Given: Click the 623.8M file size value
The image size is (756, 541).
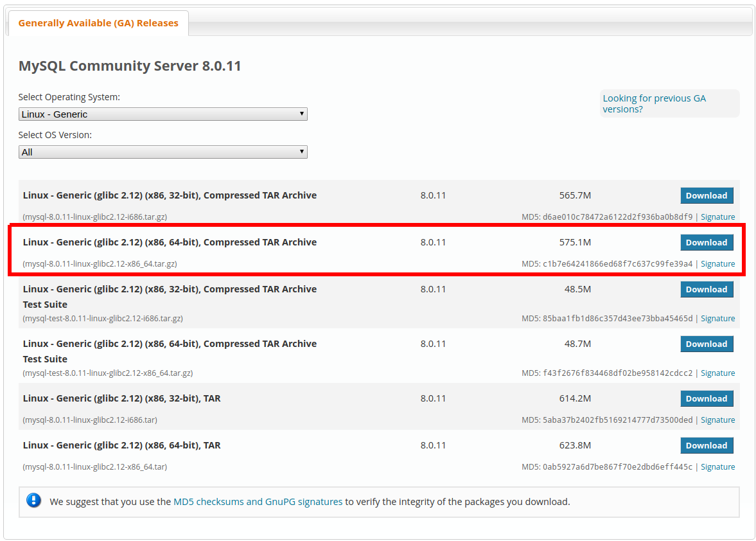Looking at the screenshot, I should pos(576,445).
